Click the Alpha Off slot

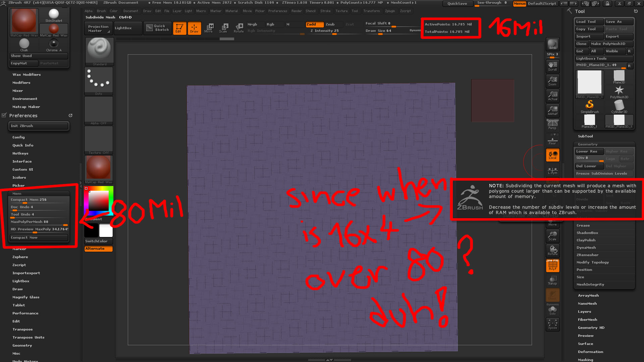[x=99, y=111]
